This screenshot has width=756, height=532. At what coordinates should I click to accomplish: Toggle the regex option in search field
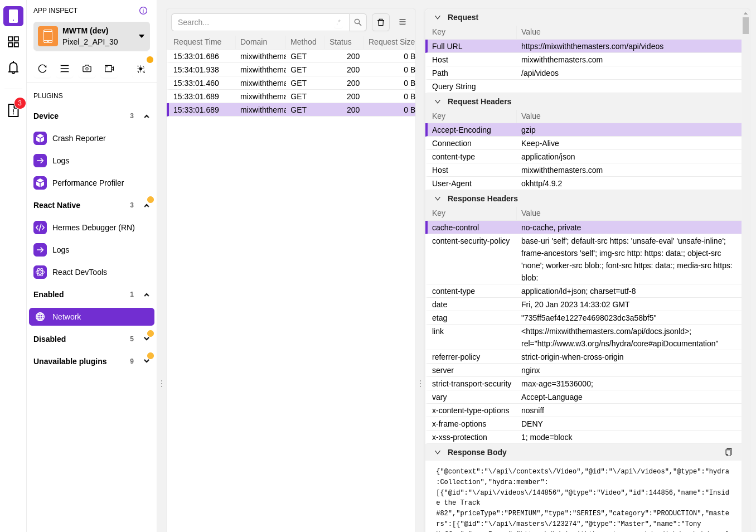(x=338, y=22)
